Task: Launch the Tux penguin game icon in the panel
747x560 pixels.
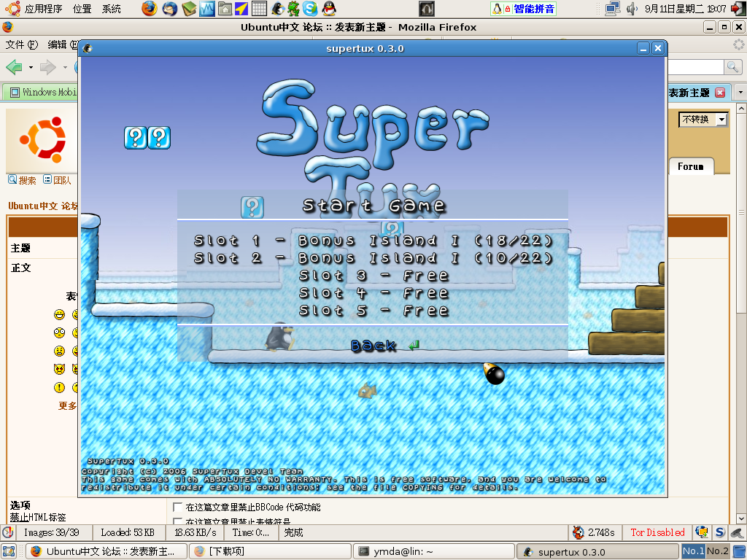Action: (277, 9)
